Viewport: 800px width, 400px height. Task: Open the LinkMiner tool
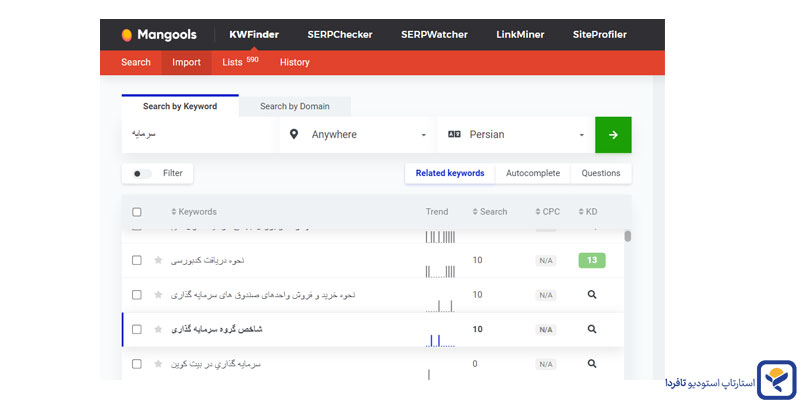coord(520,35)
